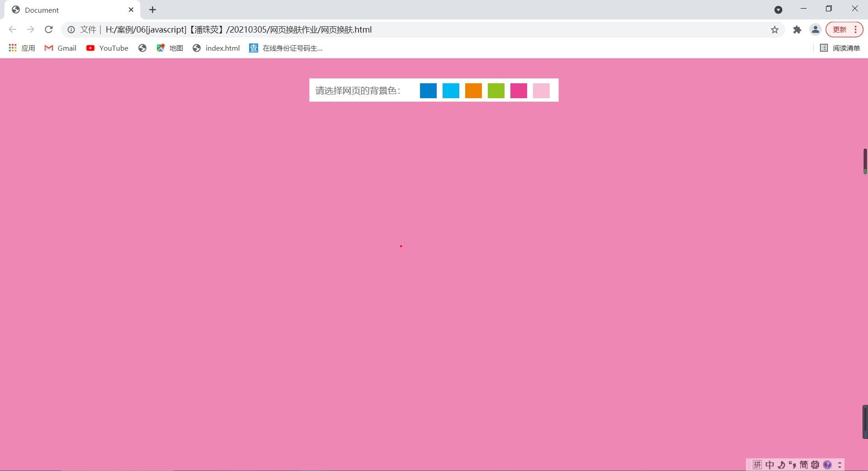
Task: Open the IME settings gear
Action: click(815, 465)
